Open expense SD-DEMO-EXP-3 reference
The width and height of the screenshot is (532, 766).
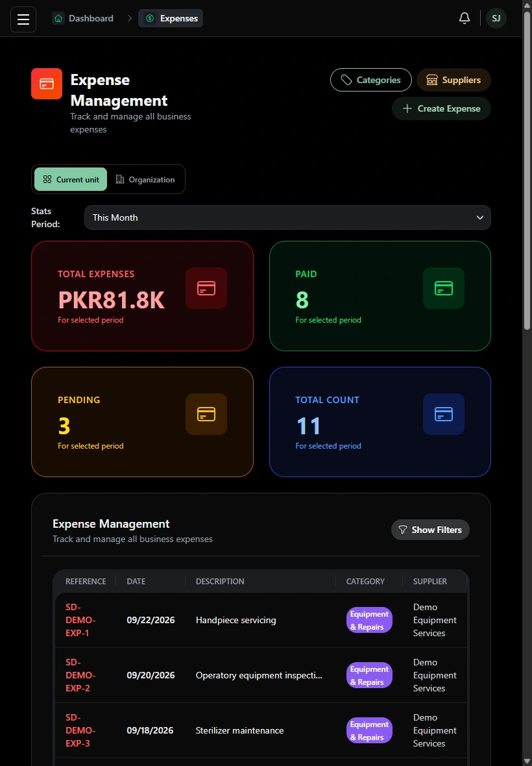pyautogui.click(x=80, y=730)
